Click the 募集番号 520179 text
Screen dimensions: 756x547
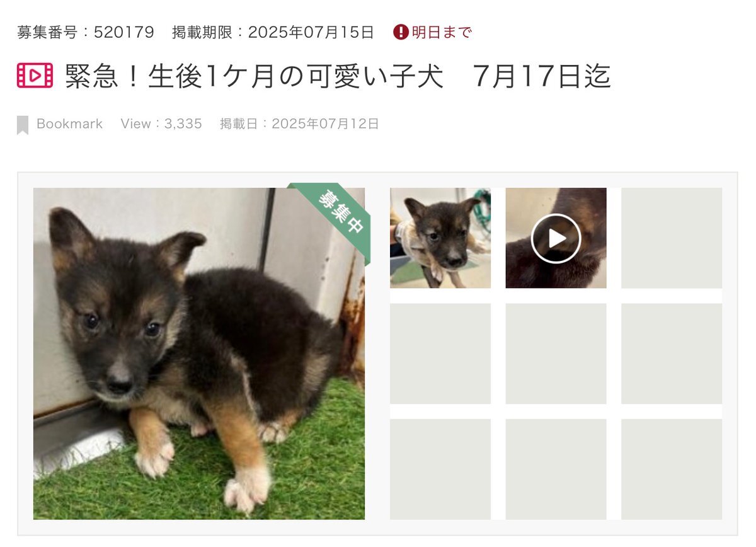(x=86, y=32)
